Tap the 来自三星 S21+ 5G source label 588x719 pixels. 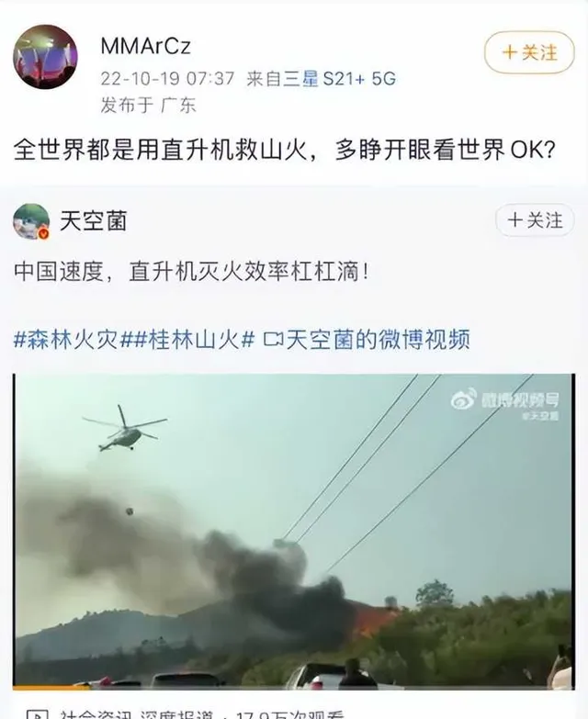321,78
